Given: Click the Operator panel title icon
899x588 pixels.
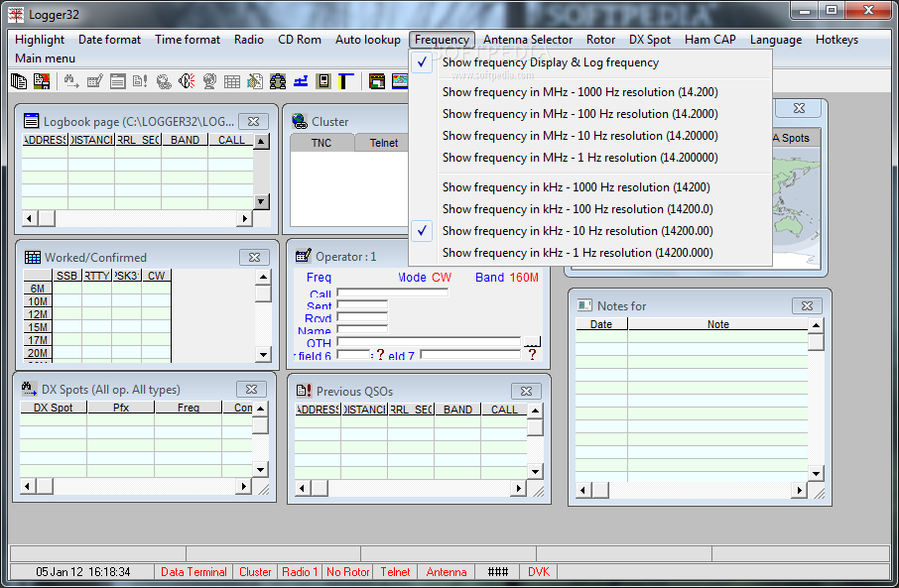Looking at the screenshot, I should pyautogui.click(x=303, y=256).
